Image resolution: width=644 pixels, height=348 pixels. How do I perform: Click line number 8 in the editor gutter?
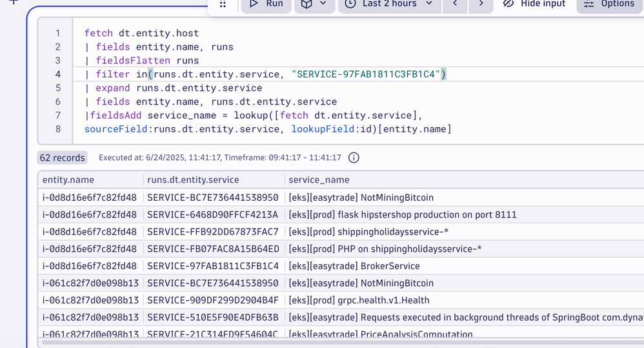pos(58,129)
